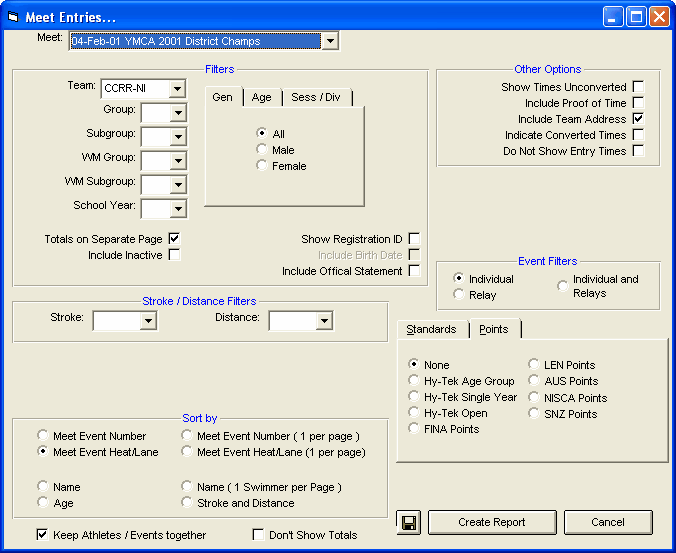Enable Show Times Unconverted checkbox
676x553 pixels.
tap(638, 87)
